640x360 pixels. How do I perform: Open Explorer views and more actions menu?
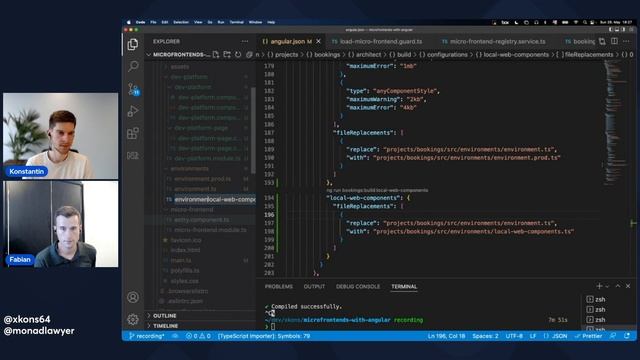point(244,41)
